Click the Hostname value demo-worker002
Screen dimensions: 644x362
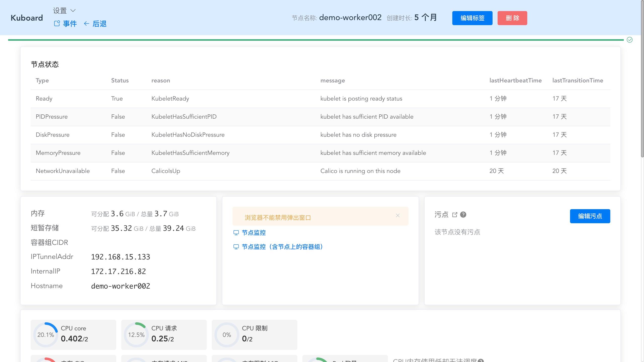120,286
